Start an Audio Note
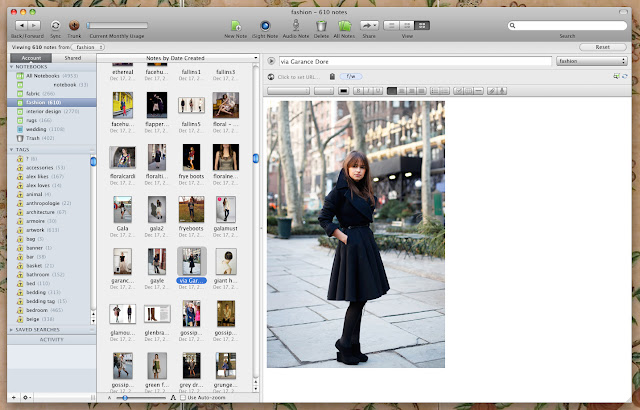The width and height of the screenshot is (640, 410). click(295, 23)
